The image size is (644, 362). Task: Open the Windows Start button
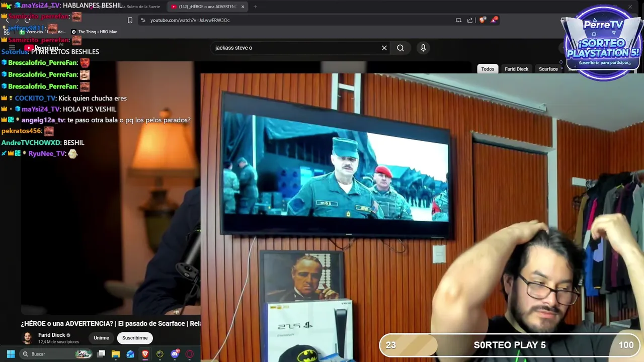(x=11, y=354)
